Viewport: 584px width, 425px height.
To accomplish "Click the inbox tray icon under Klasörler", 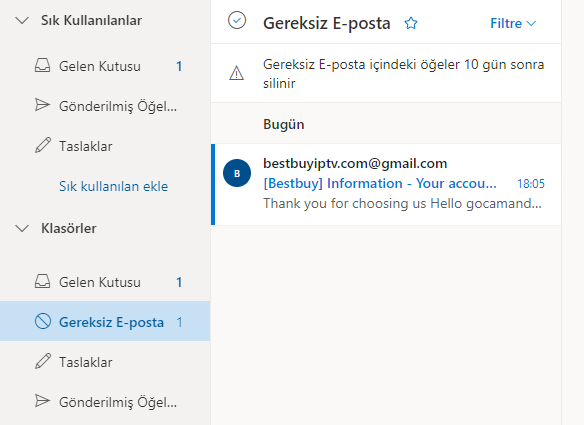I will [42, 282].
